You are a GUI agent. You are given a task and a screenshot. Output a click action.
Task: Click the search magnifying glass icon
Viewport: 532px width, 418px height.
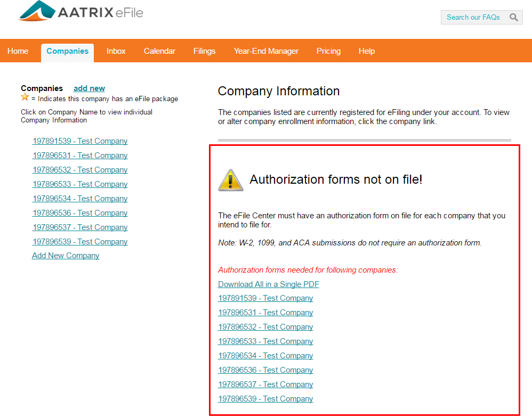click(513, 17)
